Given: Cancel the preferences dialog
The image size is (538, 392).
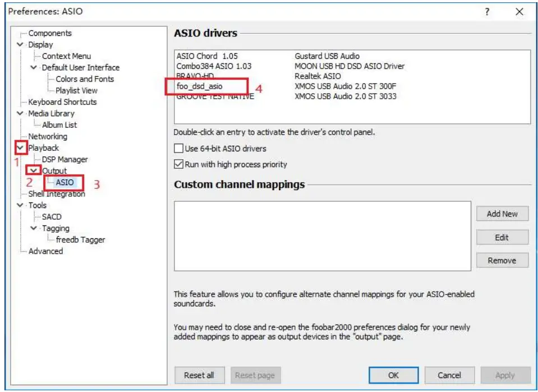Looking at the screenshot, I should pyautogui.click(x=449, y=375).
